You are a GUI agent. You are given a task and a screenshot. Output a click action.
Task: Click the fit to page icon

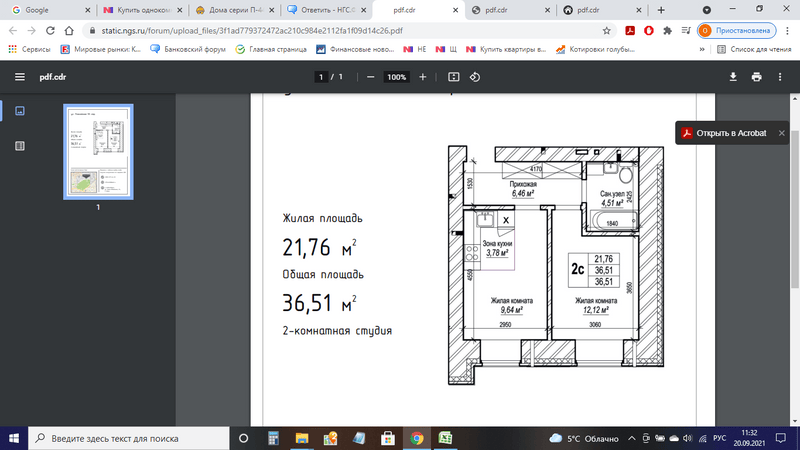(453, 77)
